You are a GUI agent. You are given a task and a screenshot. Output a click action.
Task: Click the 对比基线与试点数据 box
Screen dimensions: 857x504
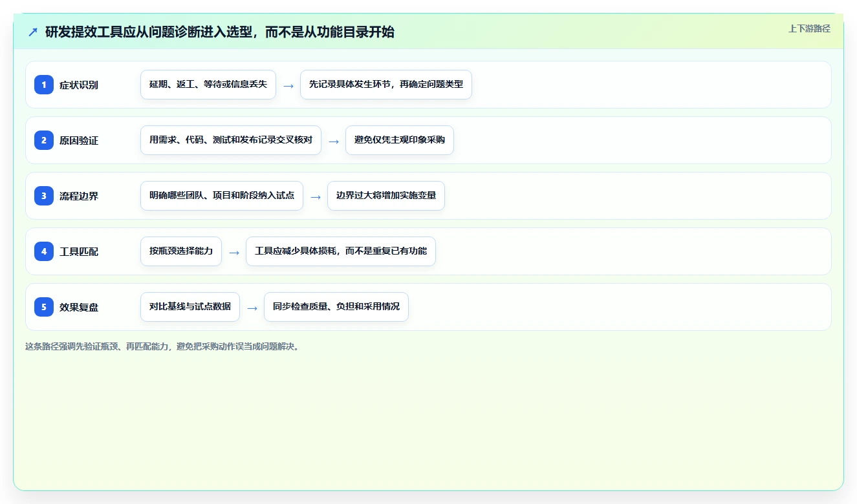pos(190,307)
